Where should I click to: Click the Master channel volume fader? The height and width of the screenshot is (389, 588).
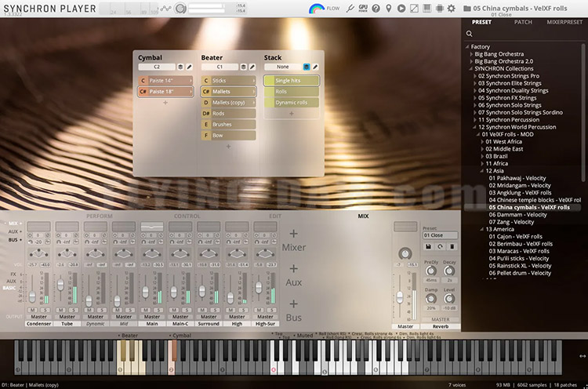400,297
